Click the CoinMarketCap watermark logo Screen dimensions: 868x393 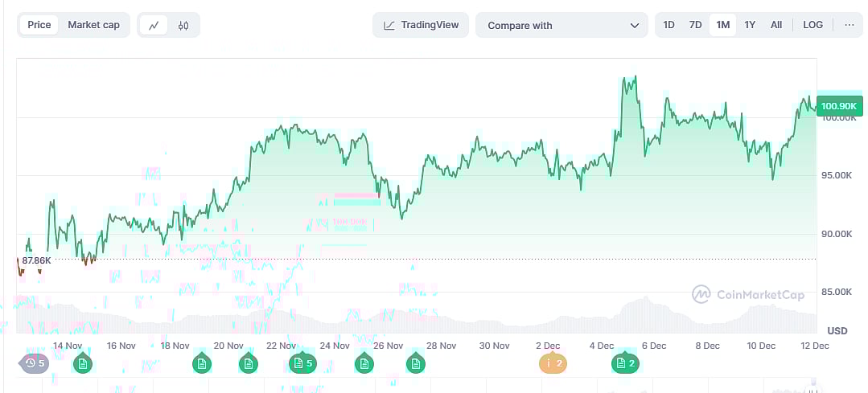coord(748,295)
